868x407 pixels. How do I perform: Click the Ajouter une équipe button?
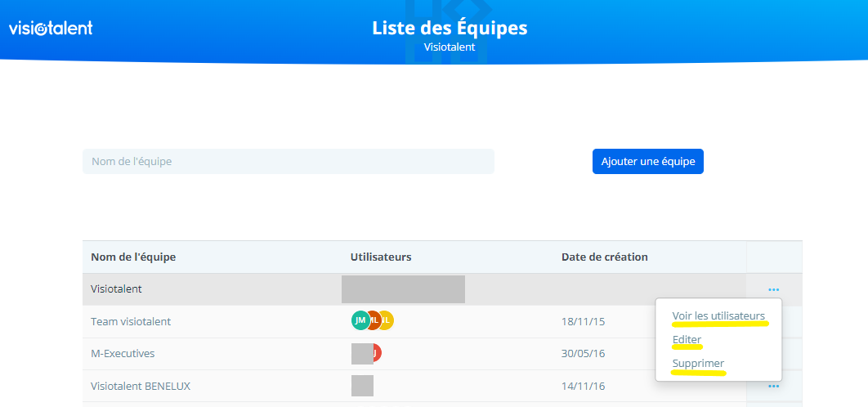pos(647,161)
